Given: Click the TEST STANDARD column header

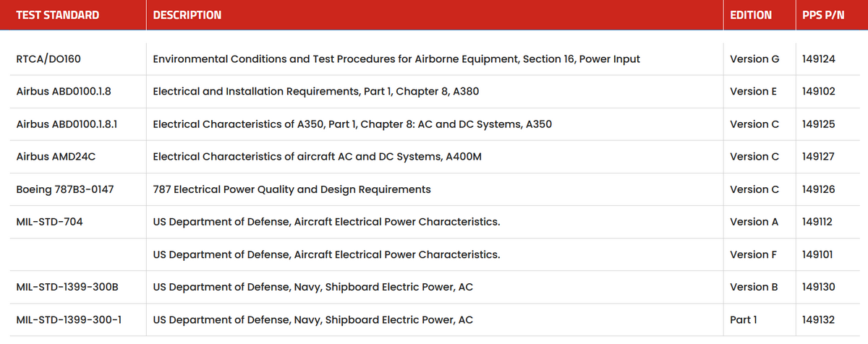Looking at the screenshot, I should [58, 15].
